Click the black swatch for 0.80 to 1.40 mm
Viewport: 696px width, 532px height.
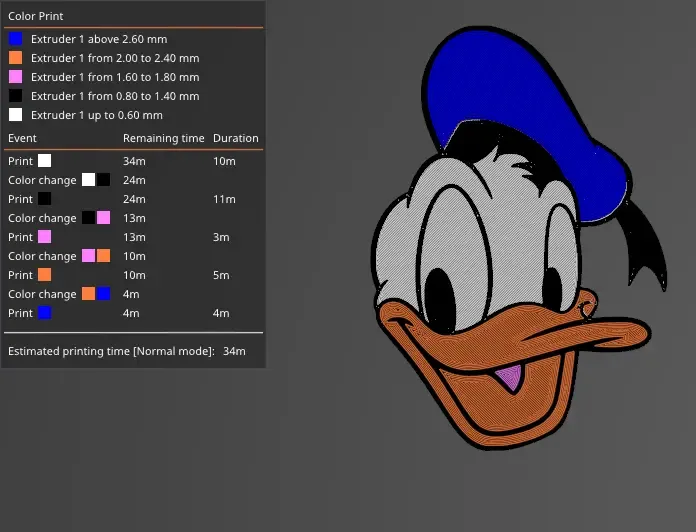pos(16,96)
